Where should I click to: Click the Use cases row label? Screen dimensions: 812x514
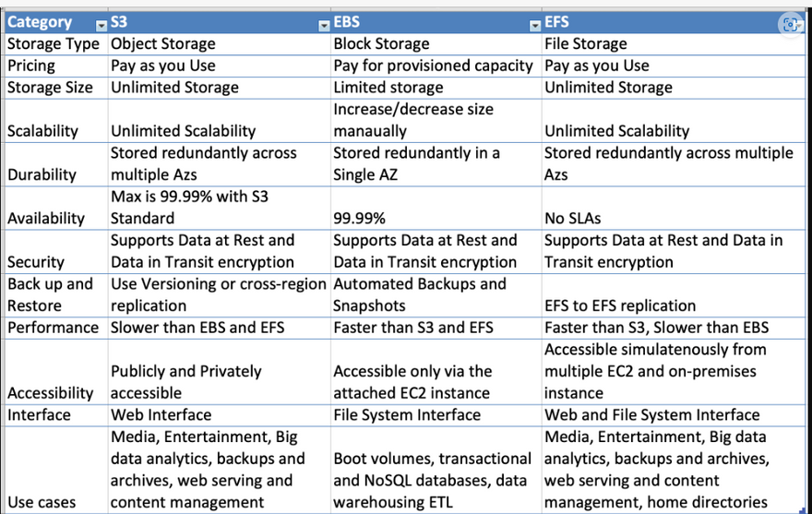pos(42,502)
